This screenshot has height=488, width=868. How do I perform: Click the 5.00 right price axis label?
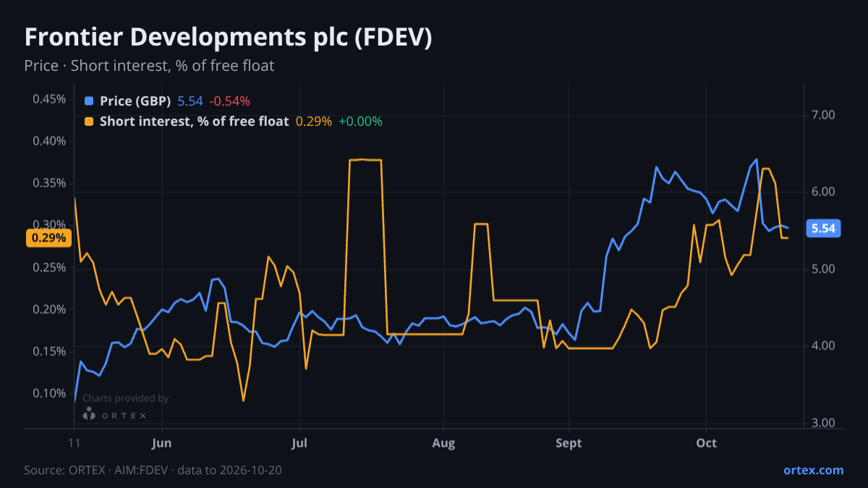click(824, 269)
